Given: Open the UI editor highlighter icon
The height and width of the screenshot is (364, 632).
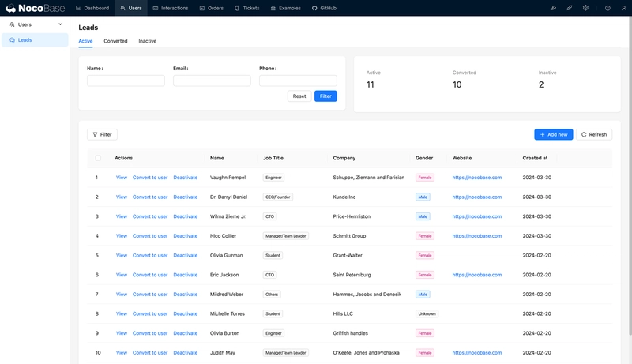Looking at the screenshot, I should 554,8.
